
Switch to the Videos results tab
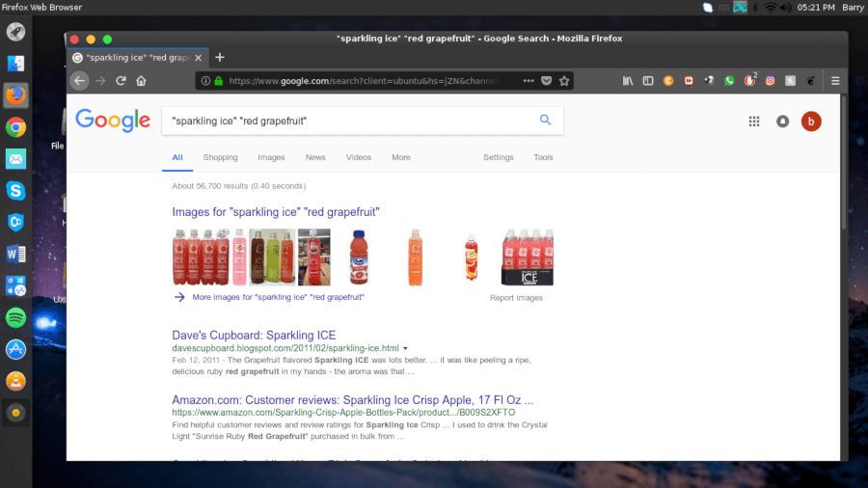click(x=359, y=157)
